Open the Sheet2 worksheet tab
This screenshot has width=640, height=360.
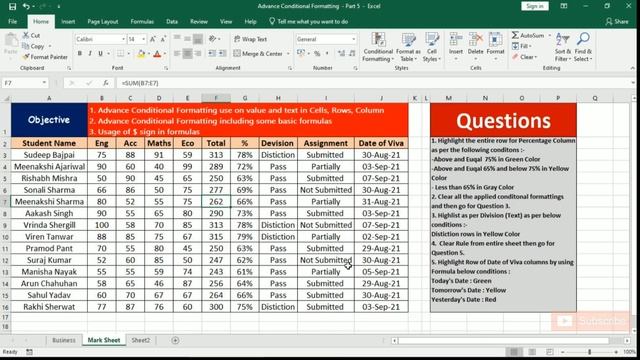tap(140, 340)
